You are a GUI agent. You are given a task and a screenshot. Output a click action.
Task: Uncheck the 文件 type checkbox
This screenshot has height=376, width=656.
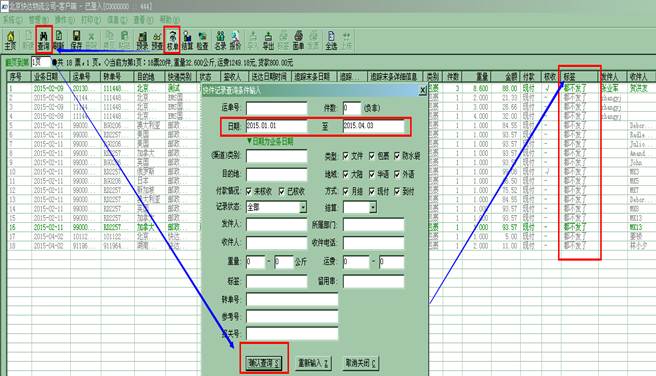click(x=346, y=156)
